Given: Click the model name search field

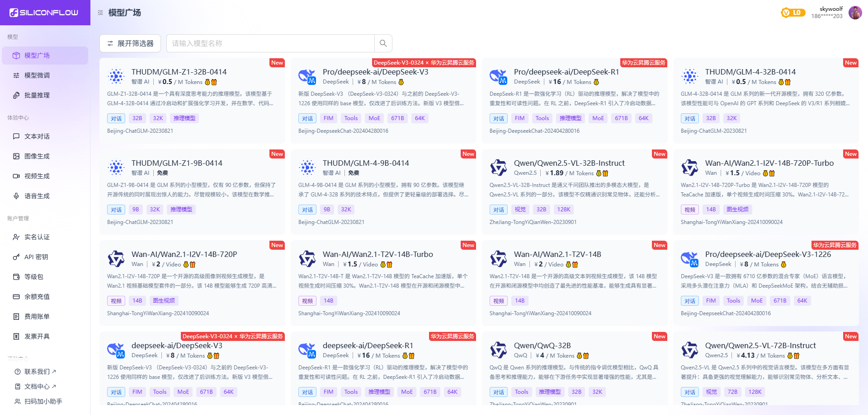Looking at the screenshot, I should tap(270, 43).
